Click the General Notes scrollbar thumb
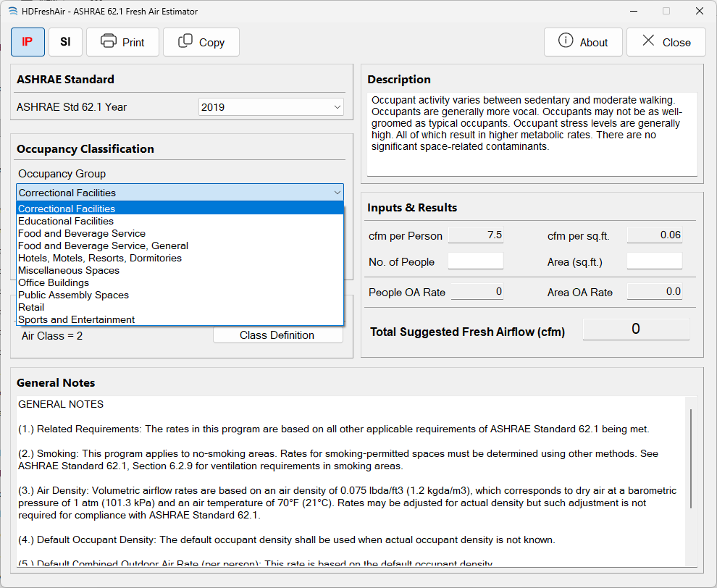The image size is (717, 588). coord(691,458)
